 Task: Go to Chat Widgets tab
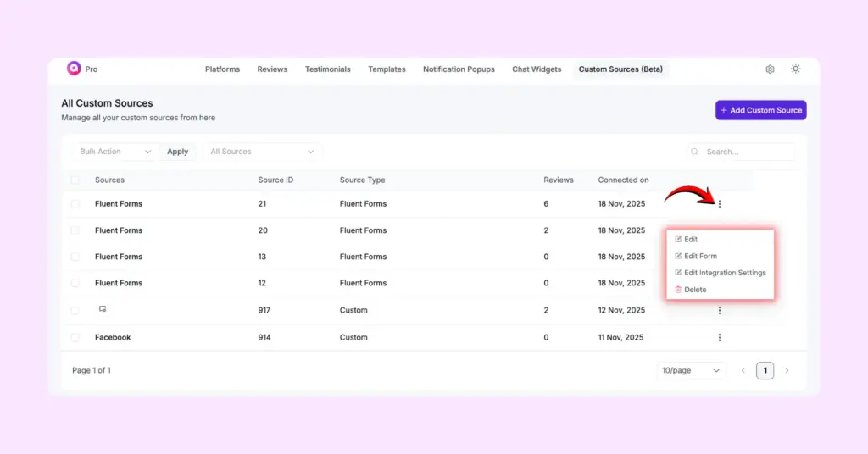click(x=537, y=69)
